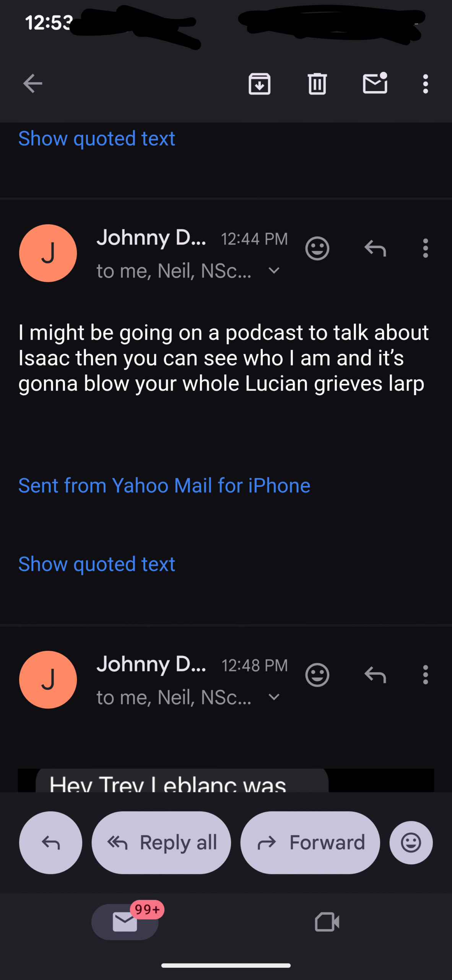452x980 pixels.
Task: Open more options for 12:44 PM message
Action: (425, 248)
